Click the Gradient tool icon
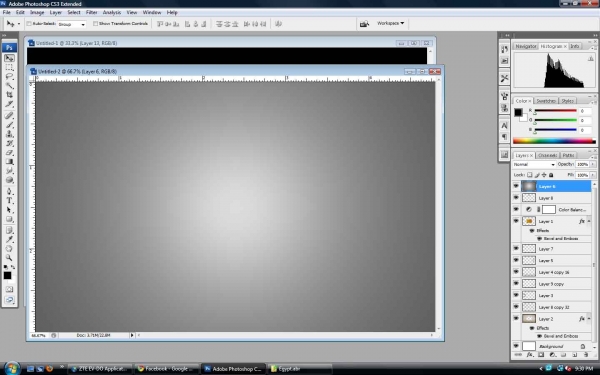The width and height of the screenshot is (600, 375). 9,161
